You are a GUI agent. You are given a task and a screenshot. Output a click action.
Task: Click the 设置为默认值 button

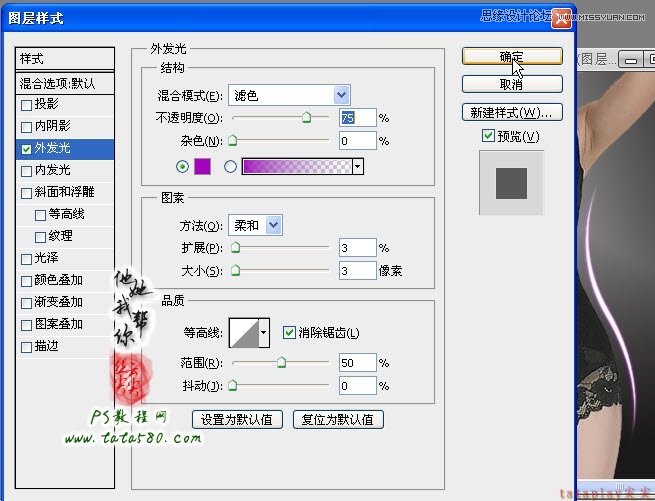(x=238, y=419)
